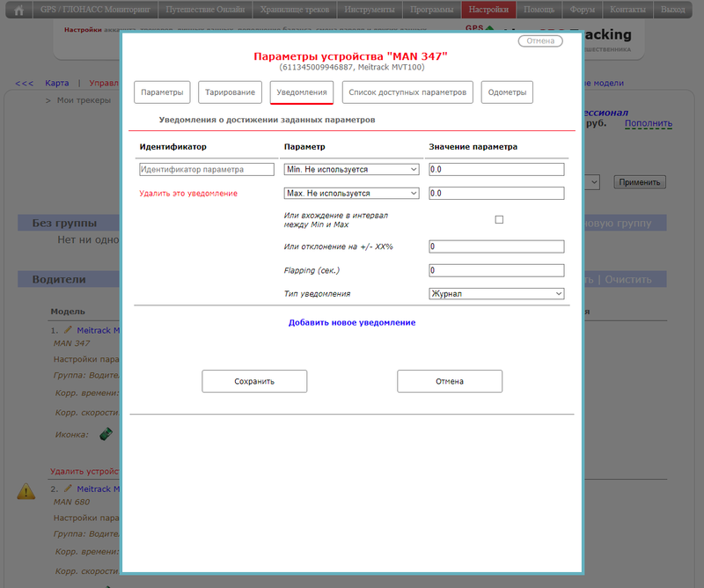This screenshot has width=704, height=588.
Task: Click 'Добавить новое уведомление' link
Action: 352,323
